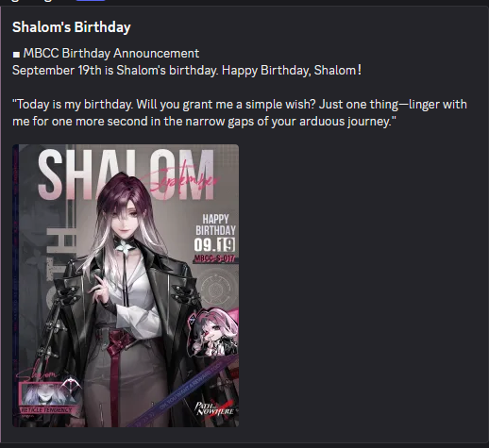
Task: Click the pink Shalom signature on poster
Action: [37, 373]
